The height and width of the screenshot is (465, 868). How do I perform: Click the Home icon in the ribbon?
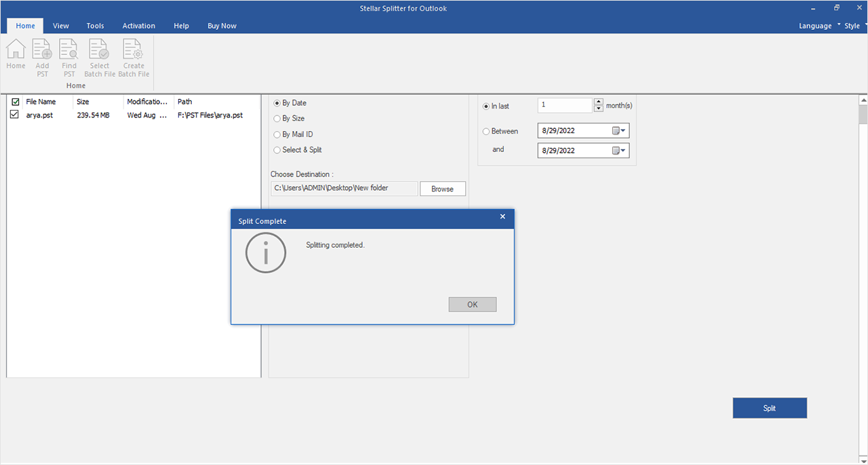[x=16, y=54]
